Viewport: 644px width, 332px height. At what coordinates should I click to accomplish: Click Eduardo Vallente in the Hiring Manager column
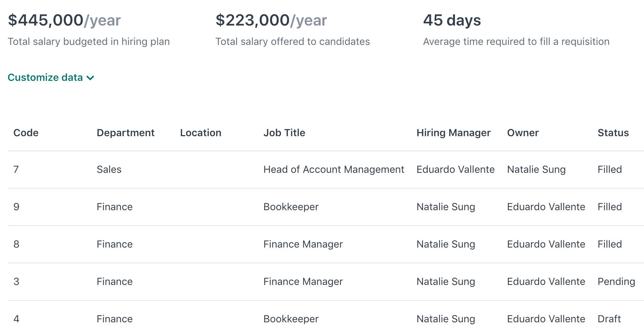[x=455, y=169]
